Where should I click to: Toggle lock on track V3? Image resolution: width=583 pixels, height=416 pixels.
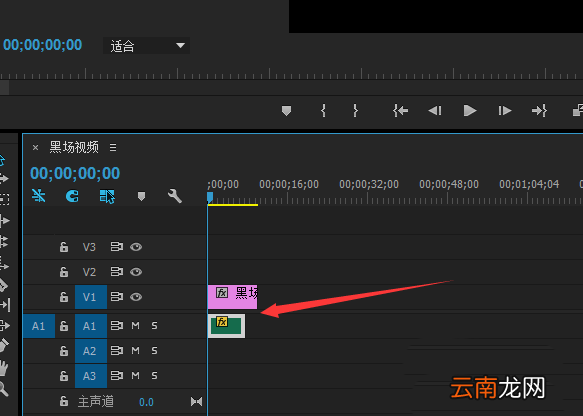pos(64,247)
